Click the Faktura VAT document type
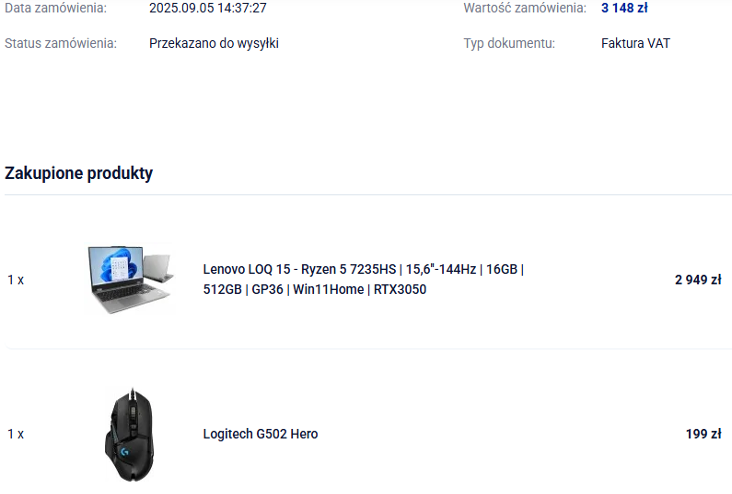Image resolution: width=732 pixels, height=494 pixels. click(635, 43)
